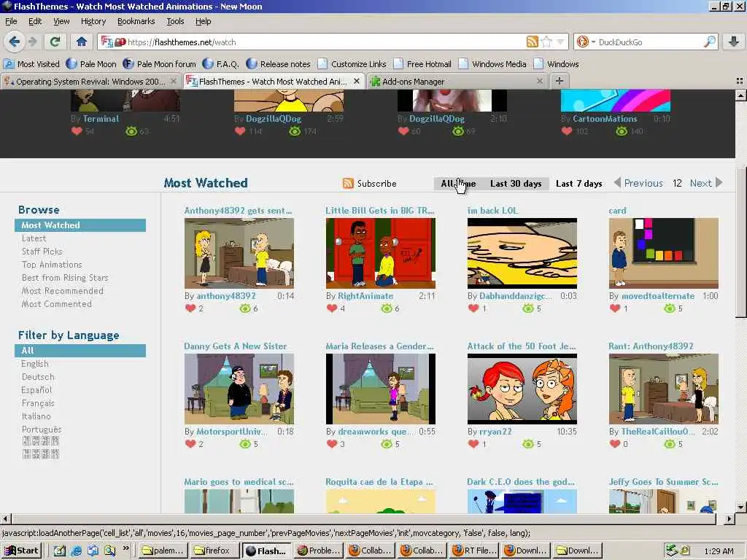Go to the home page icon
Viewport: 747px width, 560px height.
(x=82, y=42)
